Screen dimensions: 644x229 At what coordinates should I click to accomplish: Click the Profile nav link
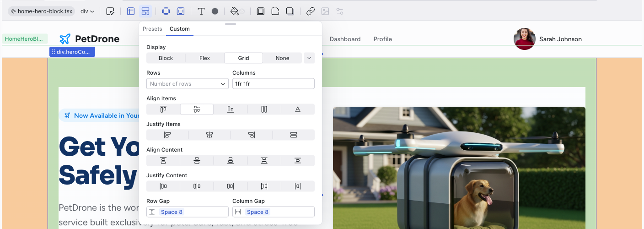tap(382, 39)
